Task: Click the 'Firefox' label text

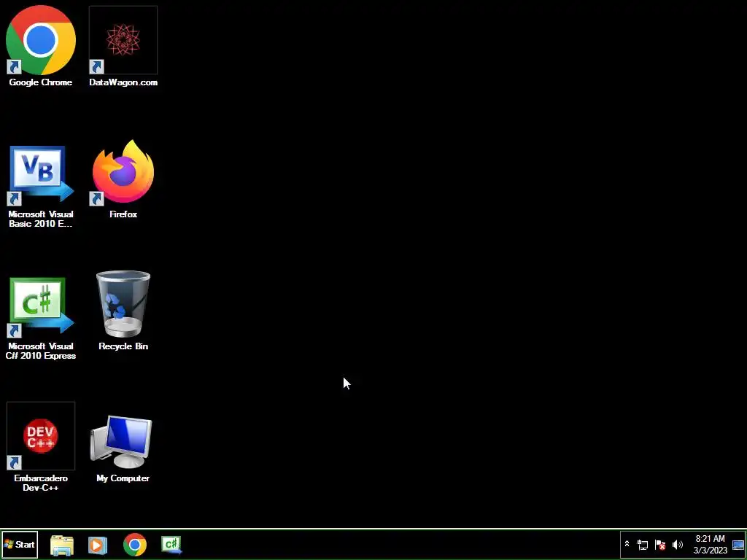Action: 123,214
